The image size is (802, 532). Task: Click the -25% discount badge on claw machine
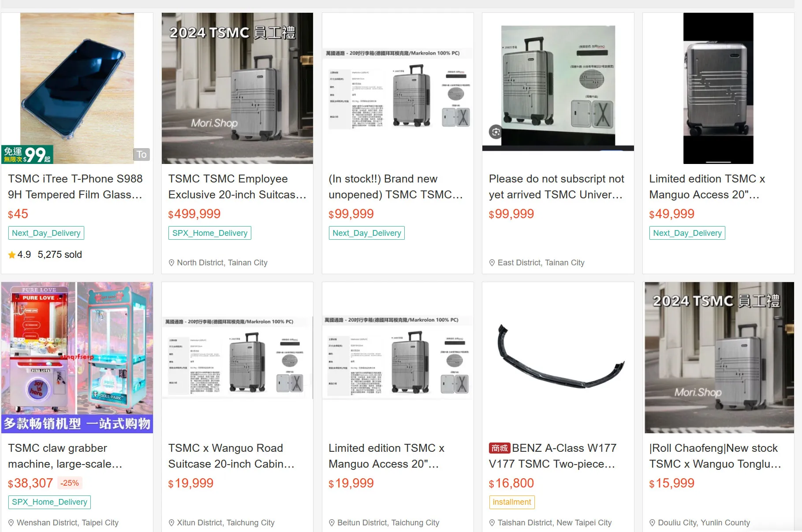point(70,483)
